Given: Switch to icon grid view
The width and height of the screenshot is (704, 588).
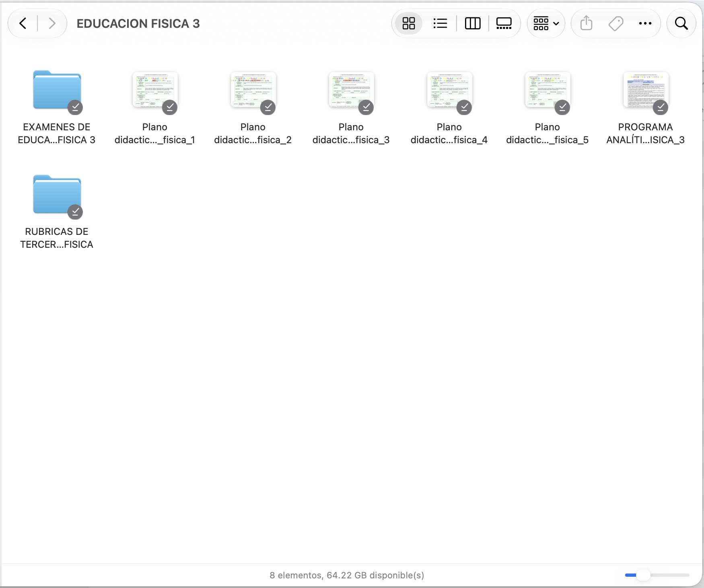Looking at the screenshot, I should 409,23.
